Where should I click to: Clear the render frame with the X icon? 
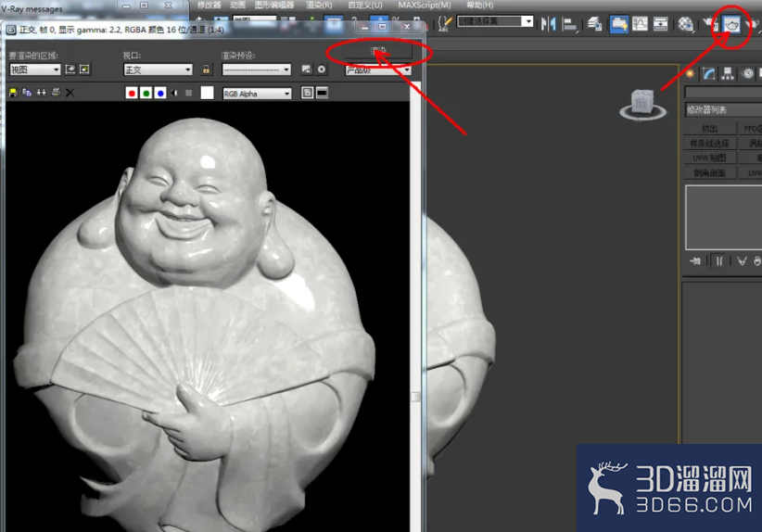point(70,93)
